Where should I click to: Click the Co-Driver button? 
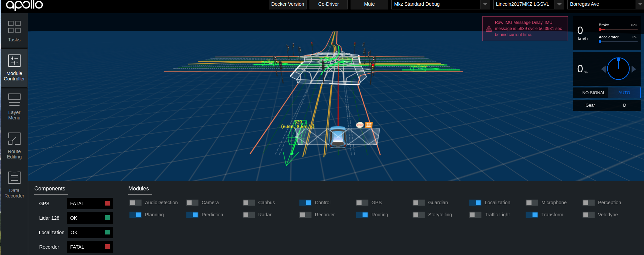(x=328, y=4)
